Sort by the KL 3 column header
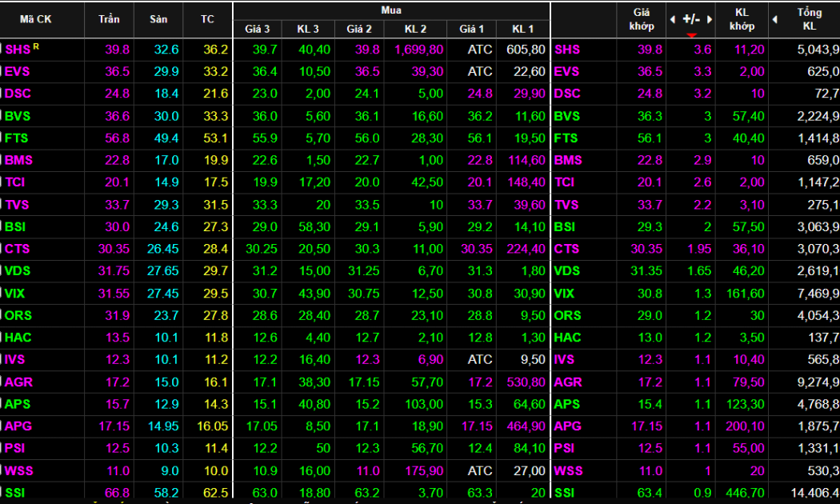Image resolution: width=840 pixels, height=504 pixels. [308, 29]
